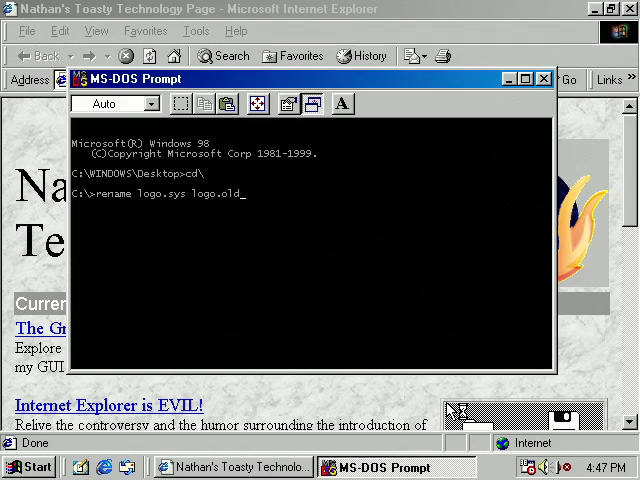Open the Help menu

[x=236, y=31]
